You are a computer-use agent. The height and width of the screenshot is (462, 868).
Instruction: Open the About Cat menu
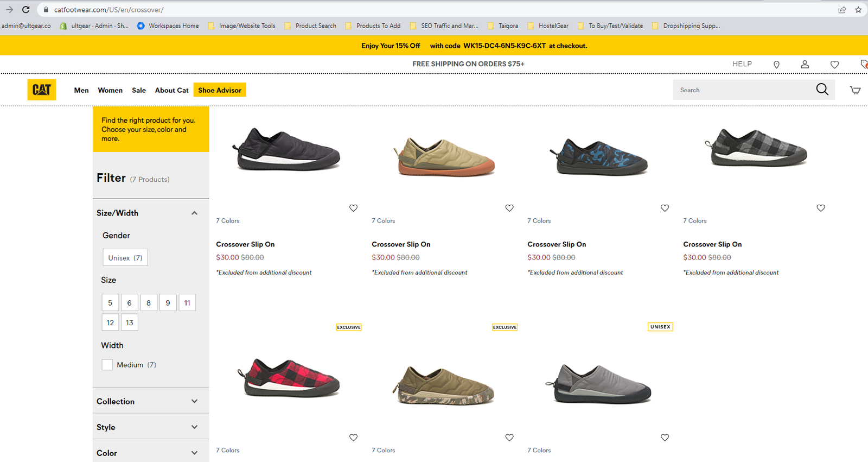172,90
